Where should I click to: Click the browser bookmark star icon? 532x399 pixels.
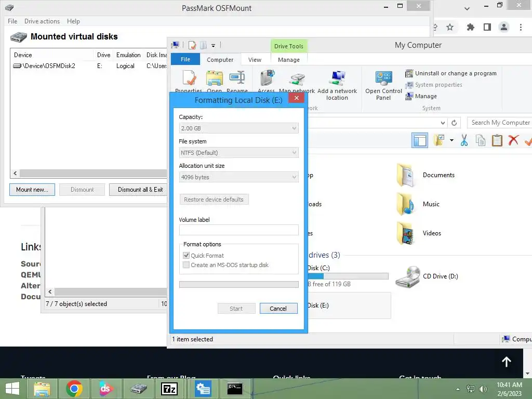click(x=450, y=27)
